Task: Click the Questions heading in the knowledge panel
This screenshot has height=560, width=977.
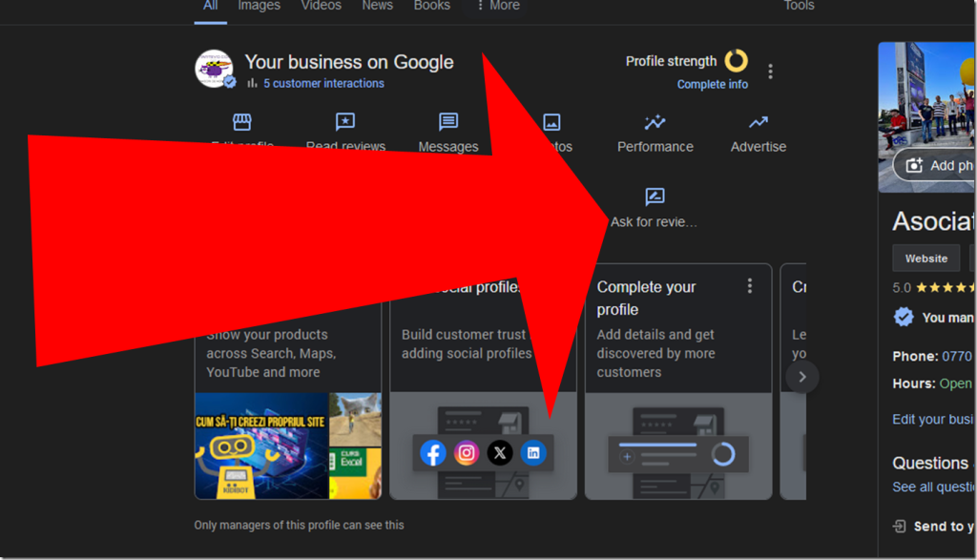Action: point(930,464)
